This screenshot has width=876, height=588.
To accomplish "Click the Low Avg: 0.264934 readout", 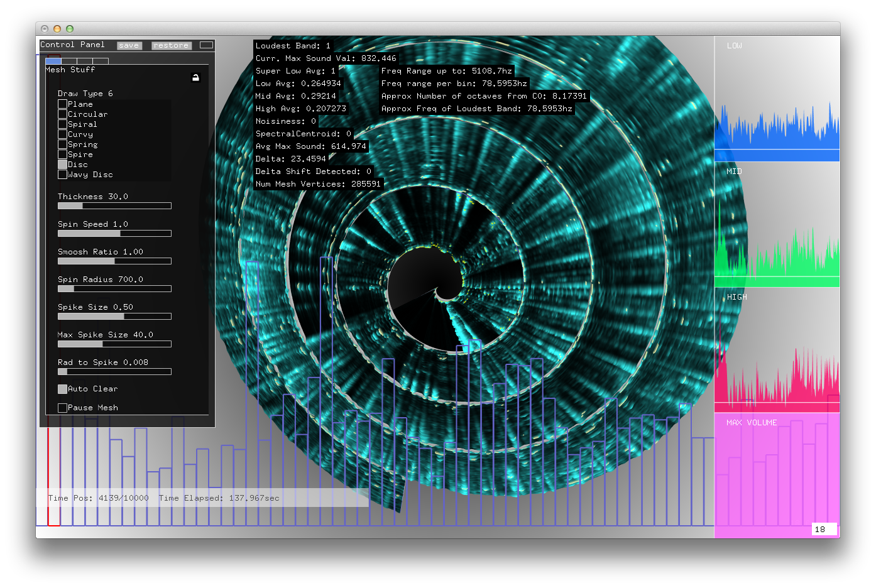I will 298,84.
